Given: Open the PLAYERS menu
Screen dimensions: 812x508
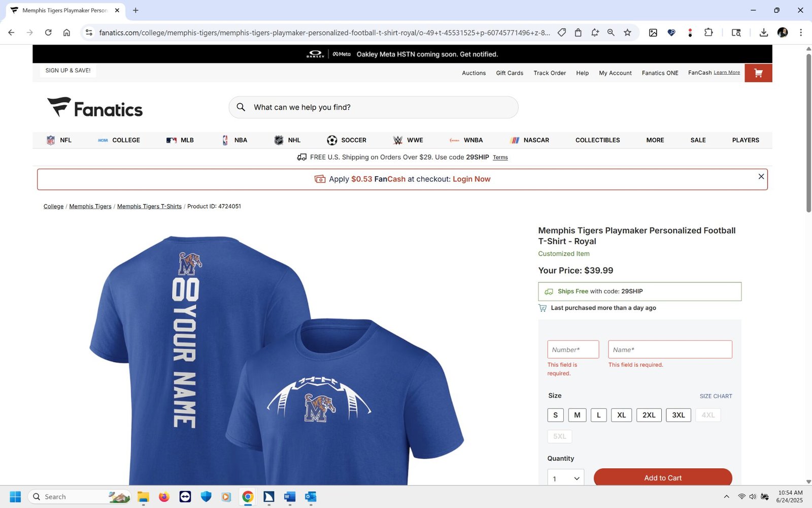Looking at the screenshot, I should click(746, 140).
